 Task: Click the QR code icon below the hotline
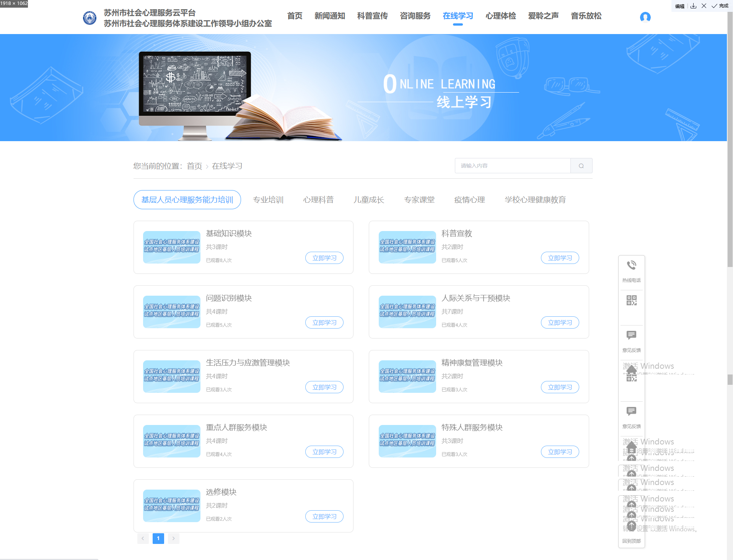pyautogui.click(x=631, y=300)
